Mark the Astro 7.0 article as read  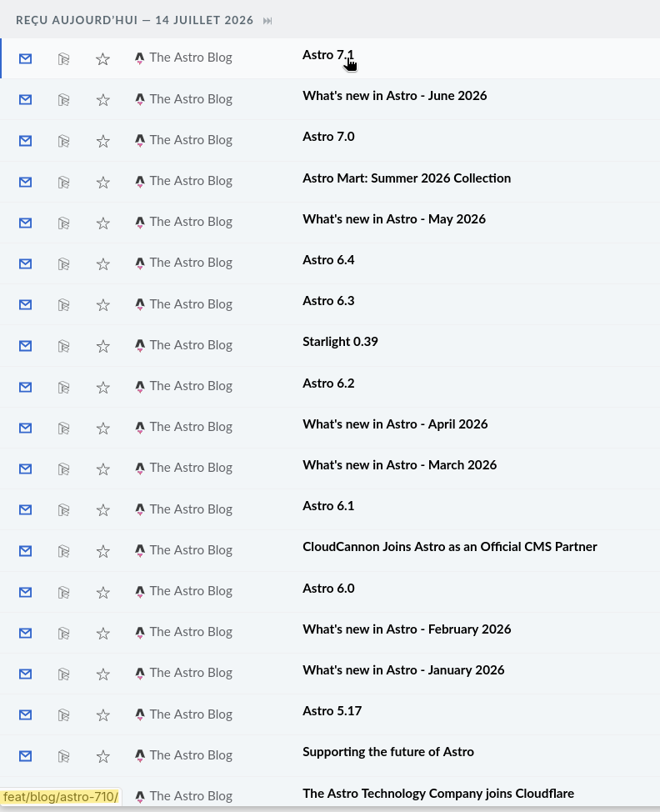[x=25, y=141]
